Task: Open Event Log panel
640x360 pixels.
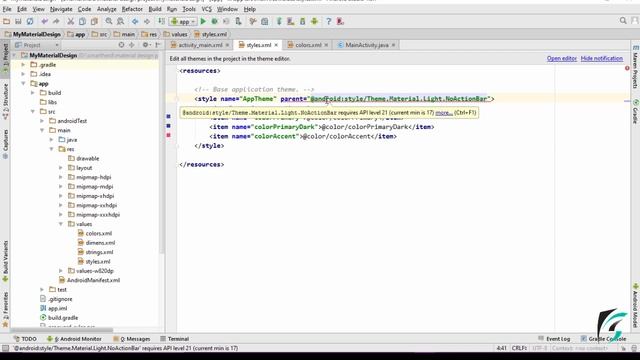Action: (x=554, y=339)
